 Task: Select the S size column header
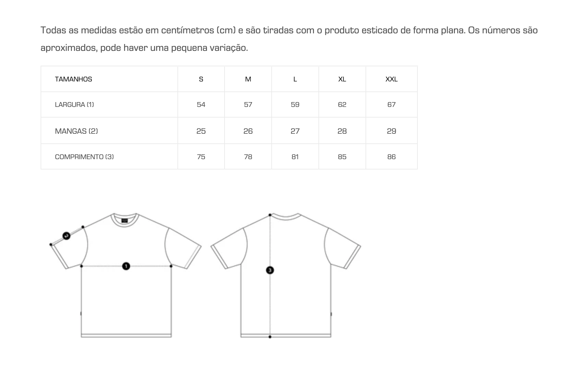[201, 79]
